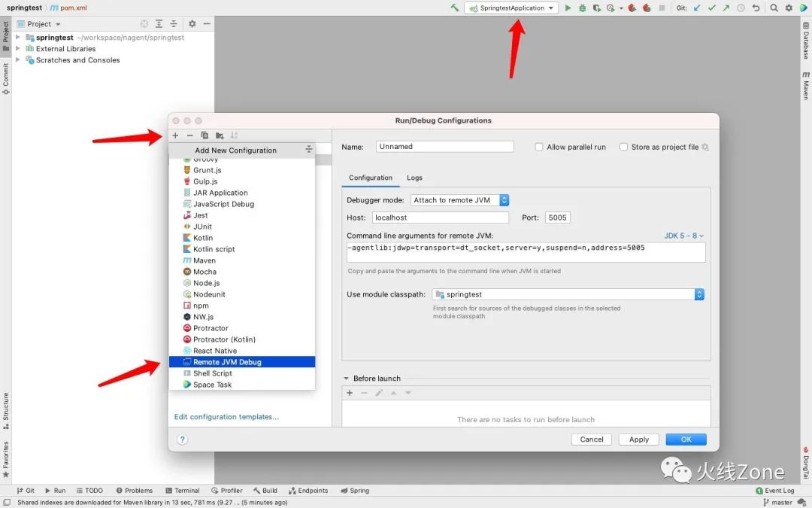Collapse the Before launch section
Viewport: 812px width, 508px height.
click(x=347, y=379)
